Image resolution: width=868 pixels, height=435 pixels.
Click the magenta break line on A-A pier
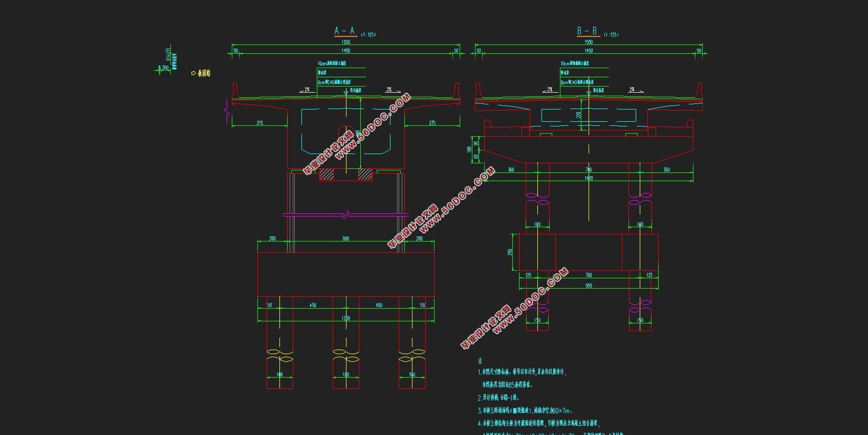[x=346, y=215]
